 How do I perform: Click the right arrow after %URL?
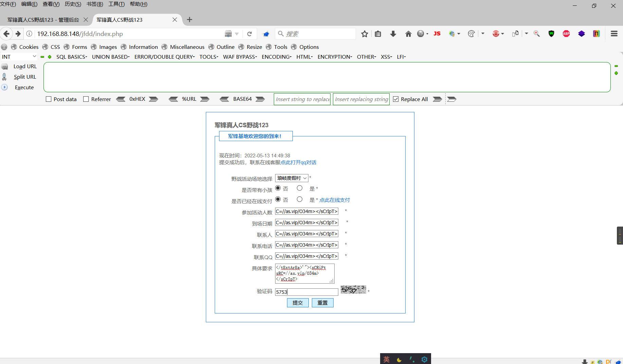pyautogui.click(x=205, y=99)
